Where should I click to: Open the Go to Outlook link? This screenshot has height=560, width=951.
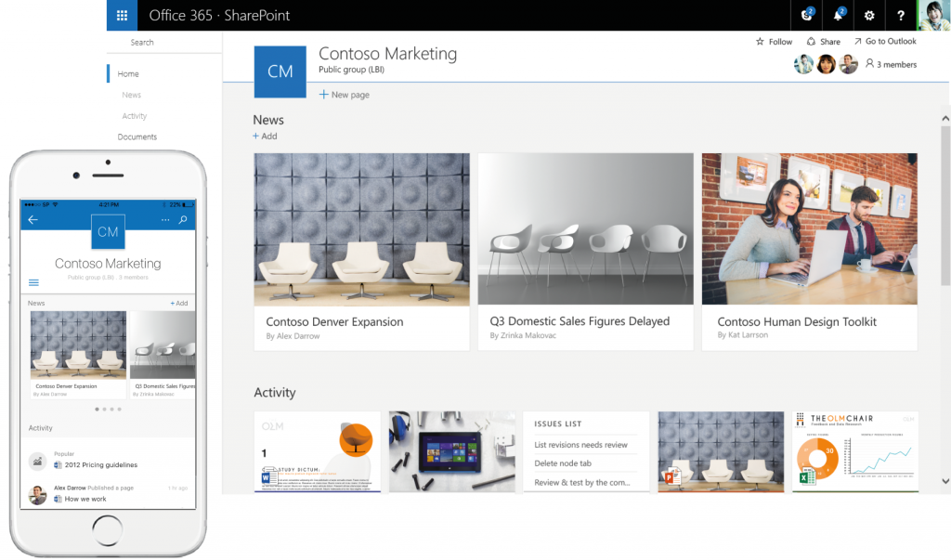click(x=885, y=41)
